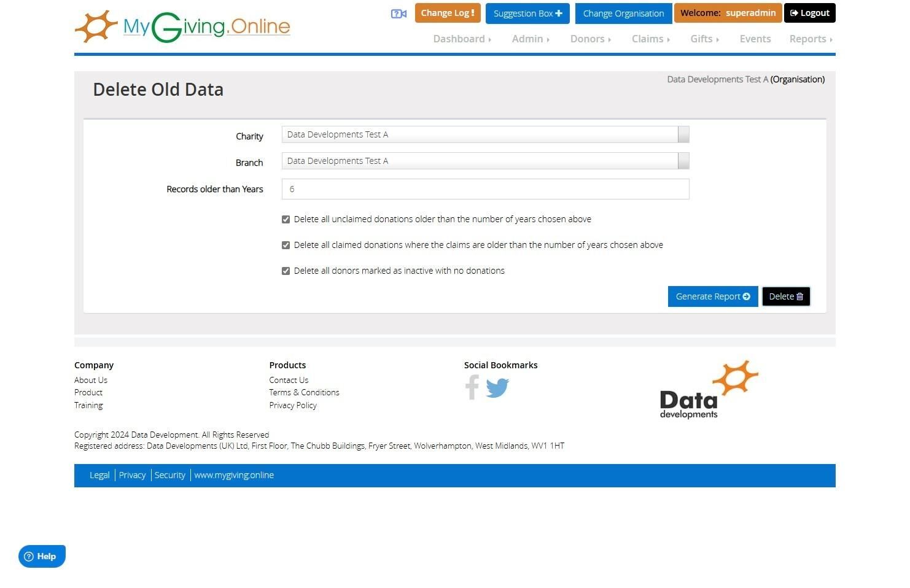Click the Data Developments footer logo
The width and height of the screenshot is (910, 588).
(709, 390)
